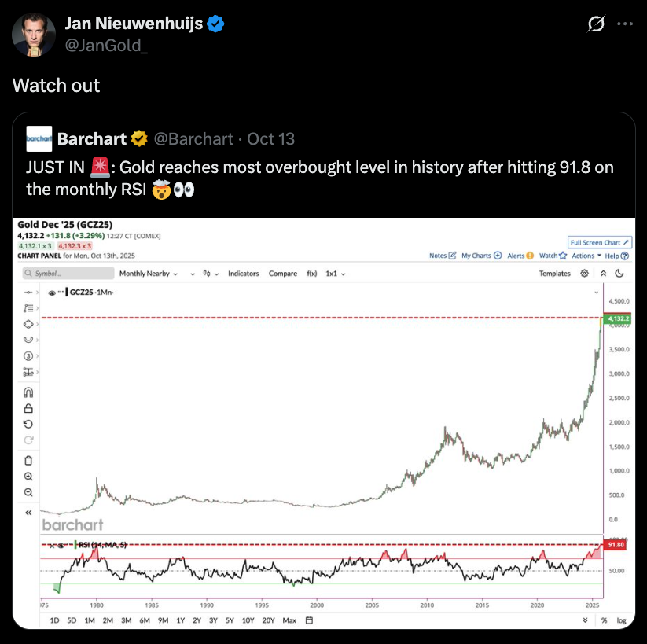Zoom in with the magnifier plus icon

point(29,477)
